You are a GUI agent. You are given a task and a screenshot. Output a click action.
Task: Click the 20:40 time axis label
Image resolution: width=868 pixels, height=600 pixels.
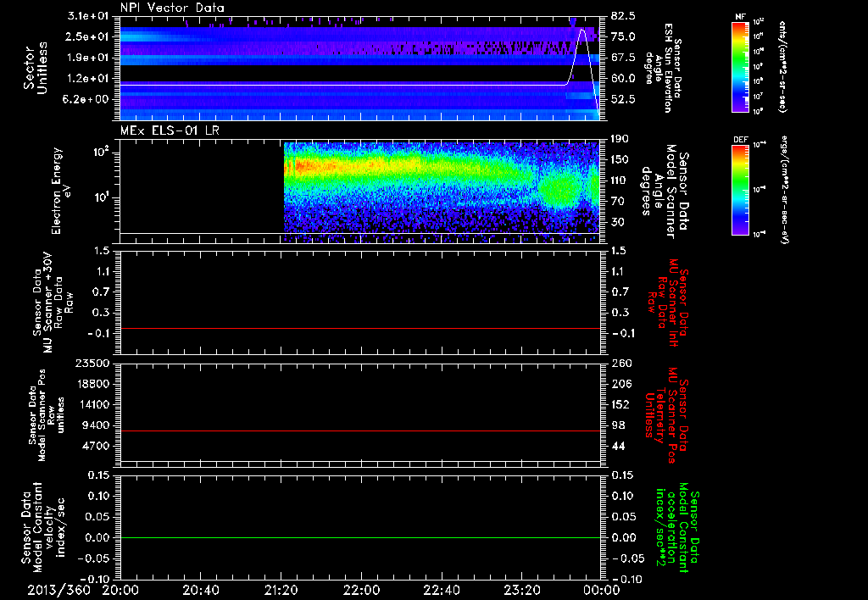(200, 590)
